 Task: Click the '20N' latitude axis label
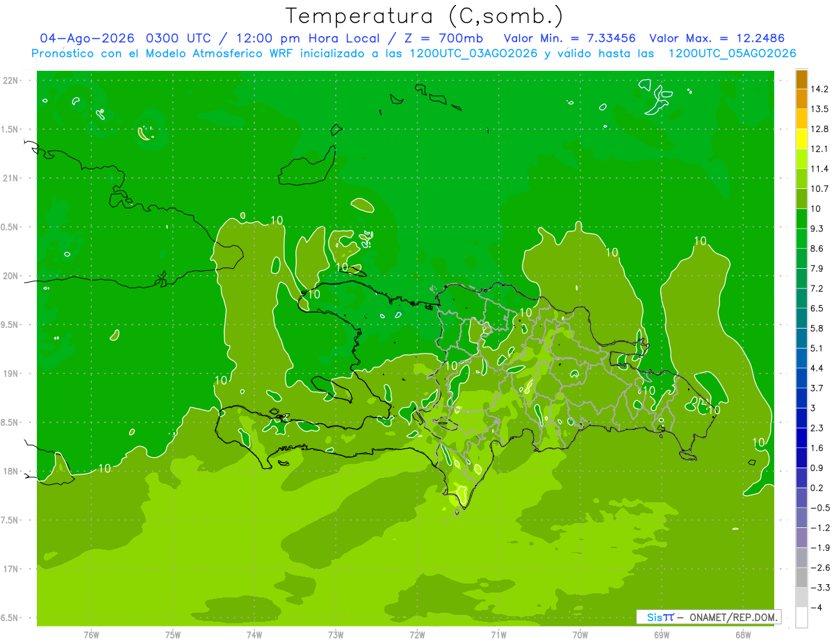(x=10, y=276)
